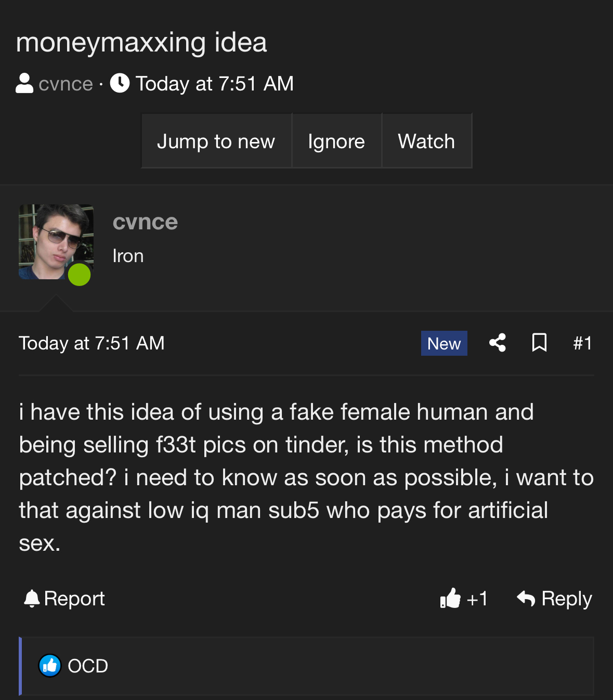Bookmark this post with the bookmark icon
This screenshot has width=613, height=700.
coord(540,343)
